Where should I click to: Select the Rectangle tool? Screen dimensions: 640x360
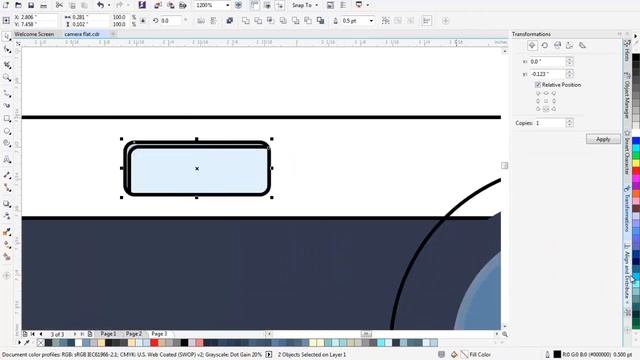click(x=7, y=119)
